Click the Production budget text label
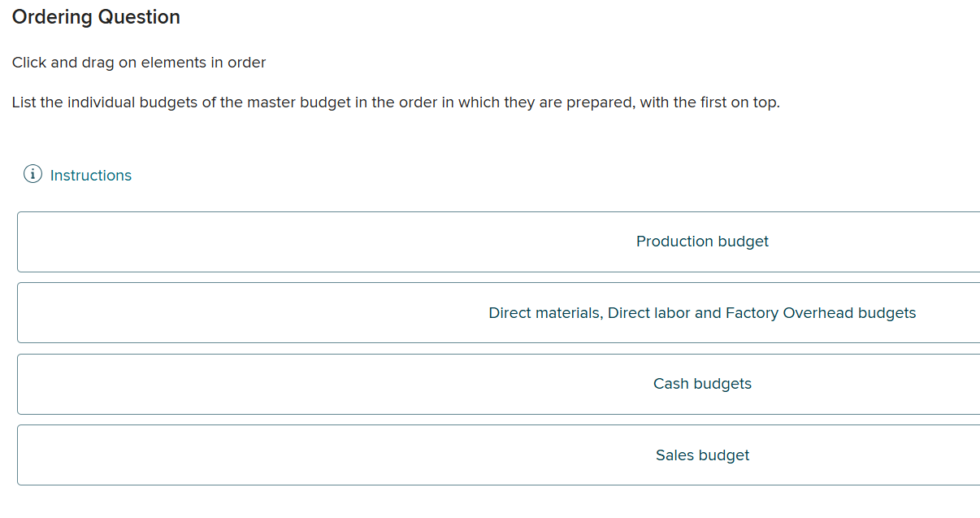Image resolution: width=980 pixels, height=518 pixels. (x=702, y=242)
